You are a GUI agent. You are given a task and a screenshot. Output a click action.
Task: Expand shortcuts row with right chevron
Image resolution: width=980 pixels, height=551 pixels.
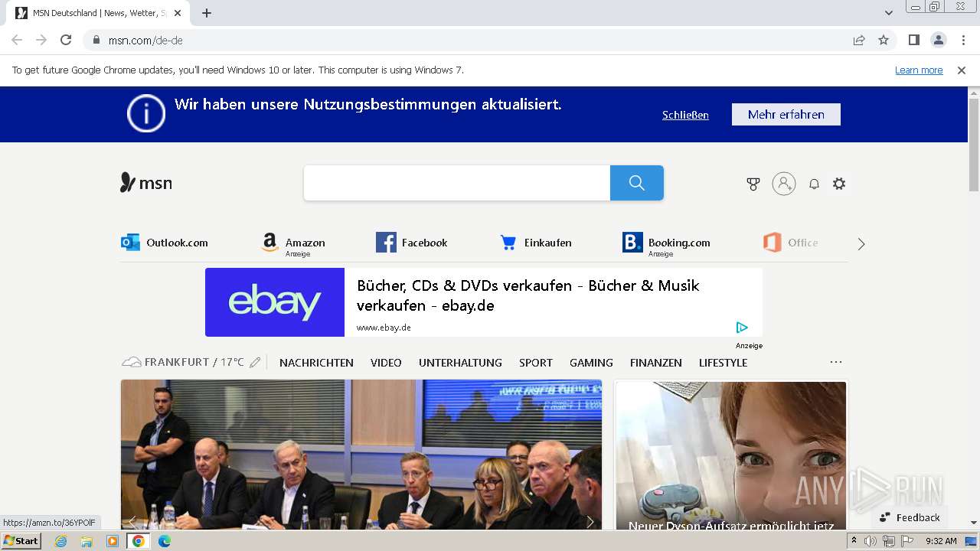click(861, 244)
